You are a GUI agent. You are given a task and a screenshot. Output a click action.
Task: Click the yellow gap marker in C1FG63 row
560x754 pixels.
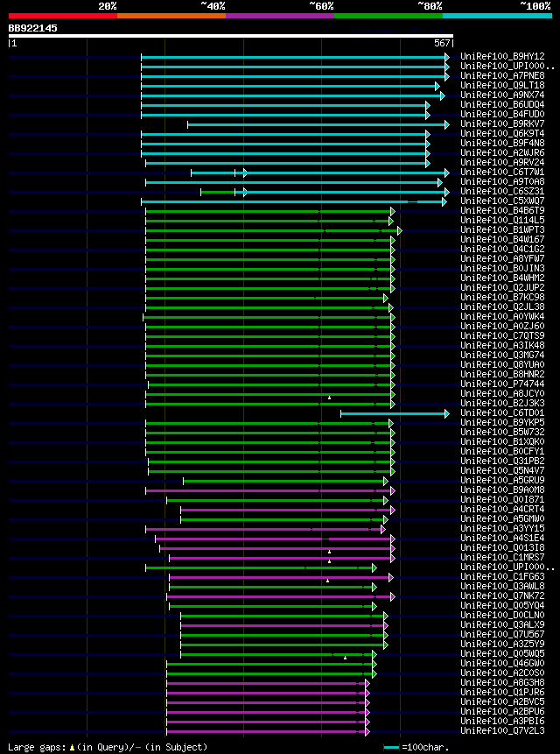pyautogui.click(x=327, y=581)
